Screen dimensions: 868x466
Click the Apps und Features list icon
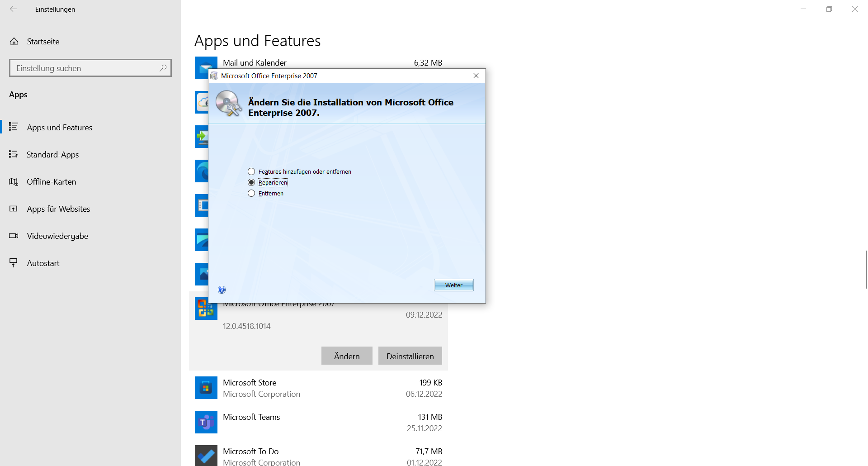(x=14, y=127)
